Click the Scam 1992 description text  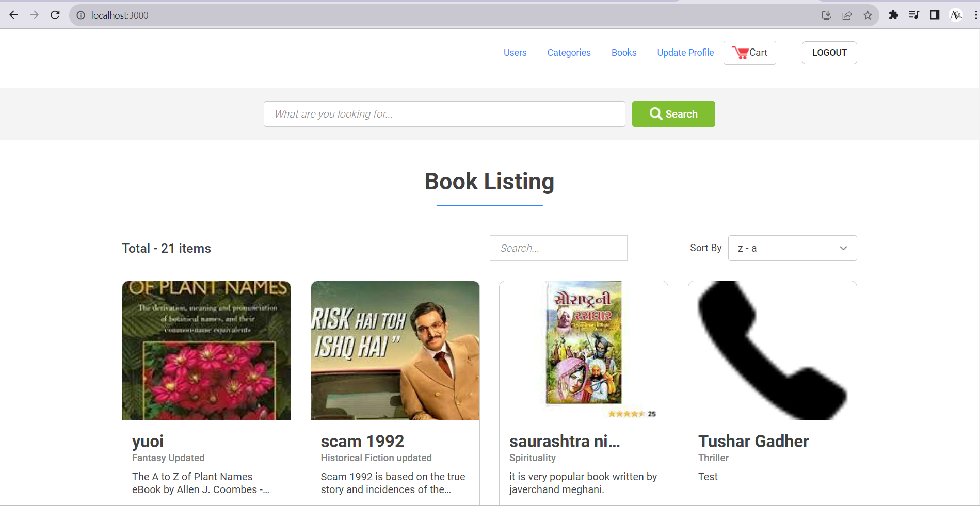(x=393, y=483)
